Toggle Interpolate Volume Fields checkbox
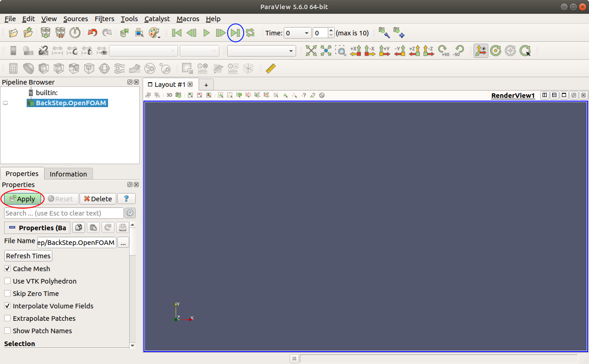The height and width of the screenshot is (364, 589). (7, 306)
